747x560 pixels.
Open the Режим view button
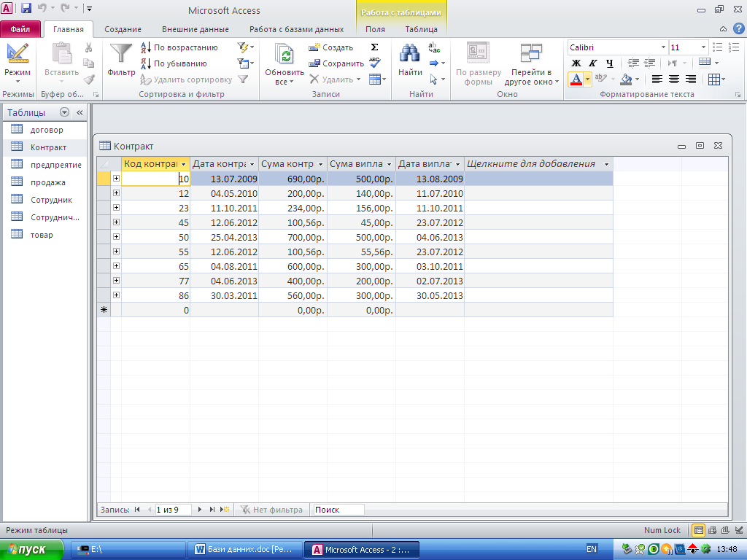click(x=18, y=62)
